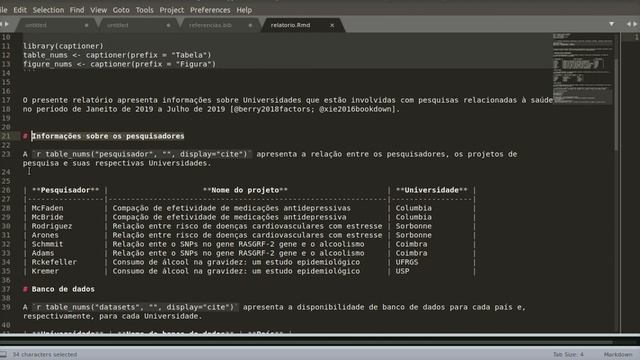
Task: Click line number 21 in the gutter
Action: click(x=6, y=136)
